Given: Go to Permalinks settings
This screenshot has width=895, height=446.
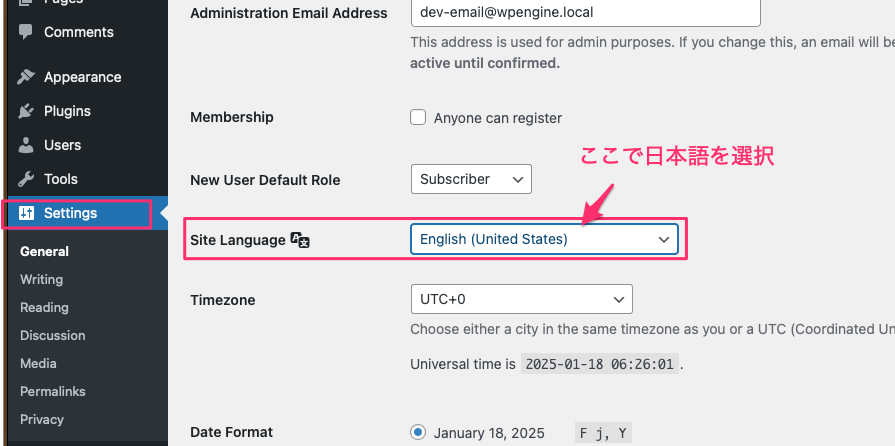Looking at the screenshot, I should pos(52,391).
